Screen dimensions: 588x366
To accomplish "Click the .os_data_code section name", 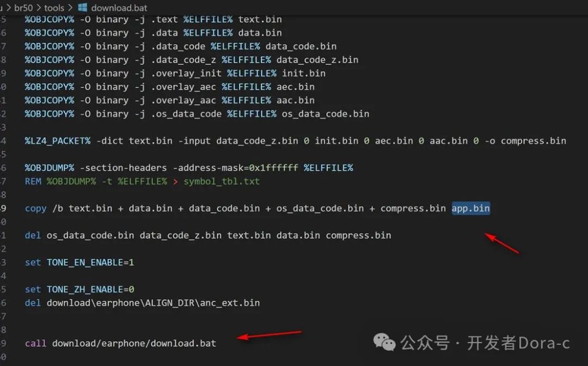I will pos(186,114).
